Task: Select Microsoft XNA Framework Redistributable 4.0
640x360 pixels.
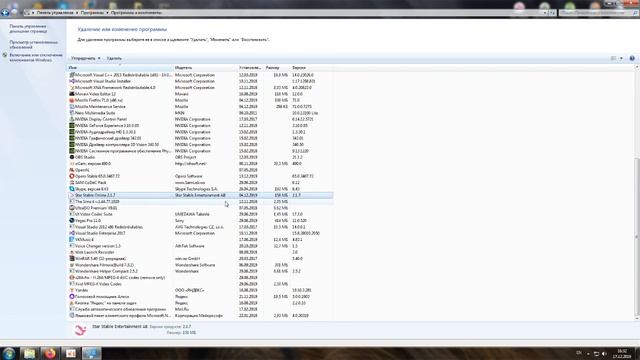Action: pos(200,87)
